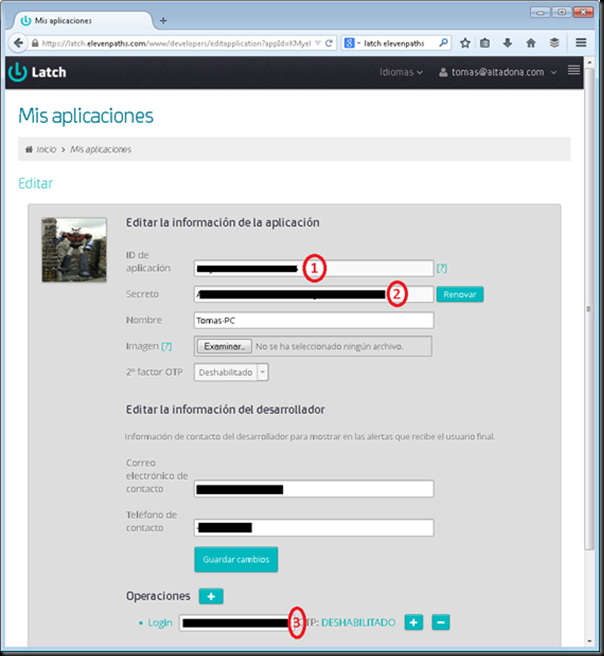This screenshot has height=656, width=604.
Task: Click the stacked layers toolbar icon
Action: point(554,43)
